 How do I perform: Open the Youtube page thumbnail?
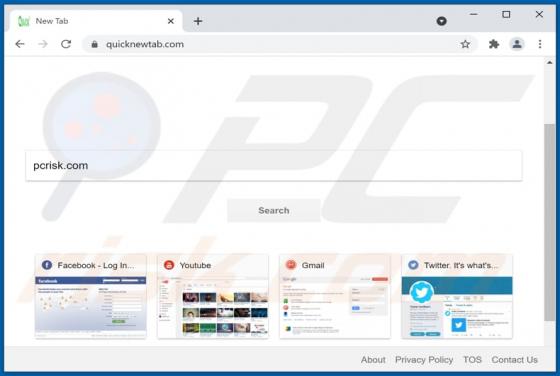213,307
